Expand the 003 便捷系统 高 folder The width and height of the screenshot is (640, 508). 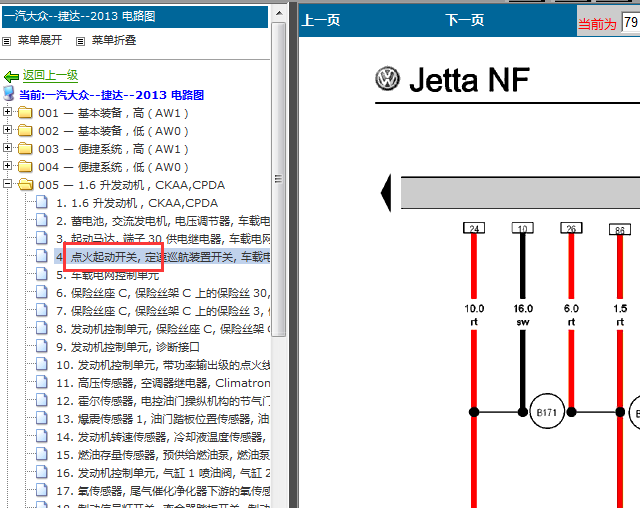click(x=7, y=147)
